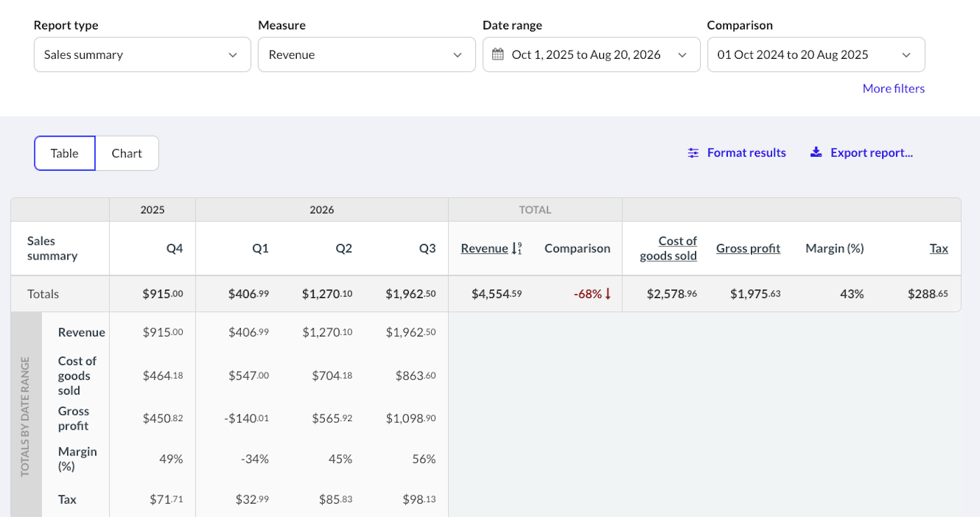Image resolution: width=980 pixels, height=517 pixels.
Task: Click Q1 margin -34%
Action: 255,459
